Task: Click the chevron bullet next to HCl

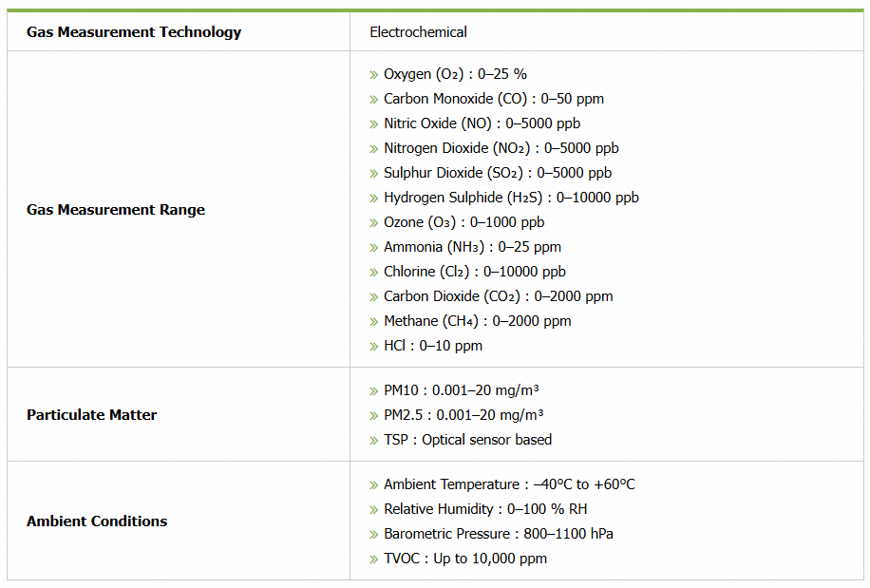Action: [x=374, y=346]
